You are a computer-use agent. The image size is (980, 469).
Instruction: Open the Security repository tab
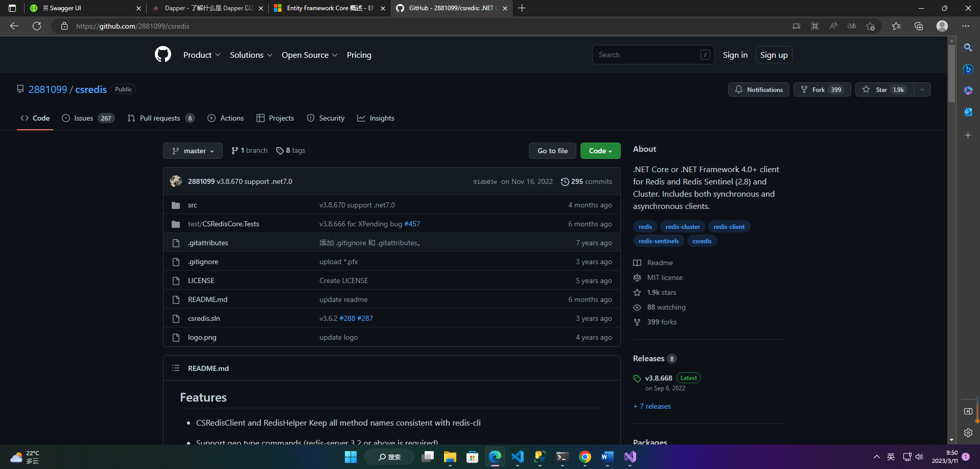pos(325,118)
